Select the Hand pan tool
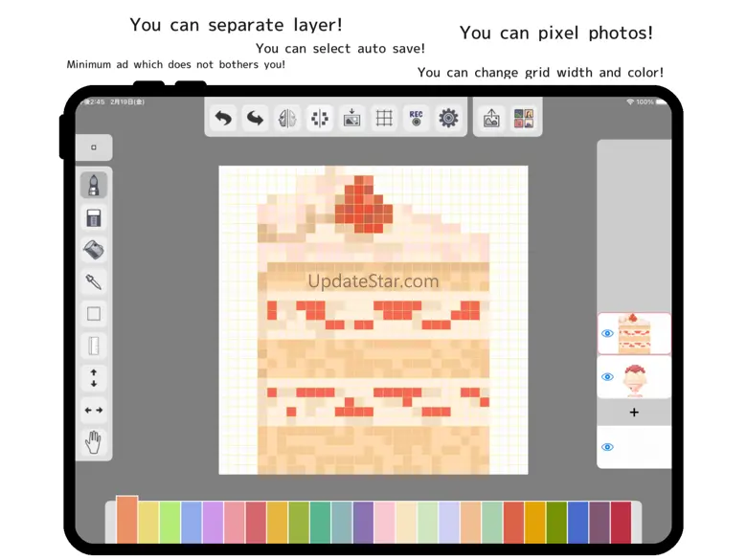This screenshot has height=560, width=747. 94,442
